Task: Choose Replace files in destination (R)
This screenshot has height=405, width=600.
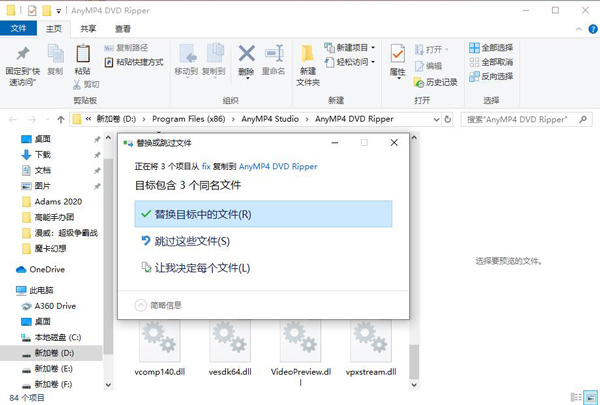Action: pos(263,214)
